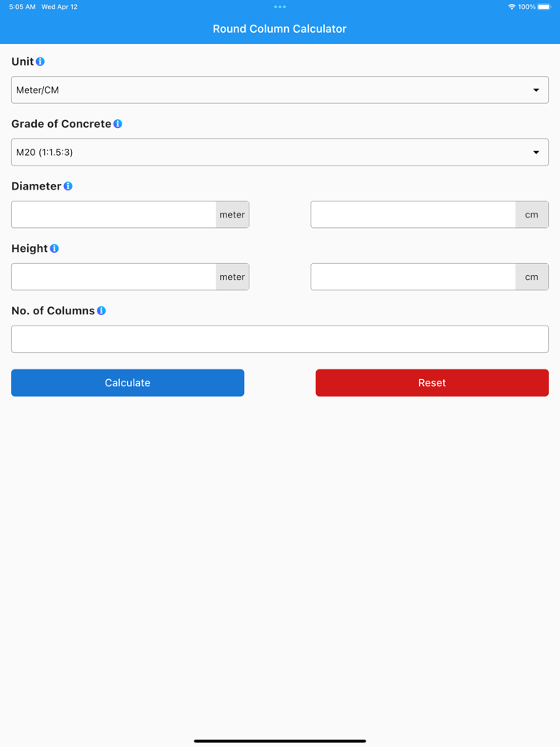Tap the multitasking dots at screen top
Viewport: 560px width, 747px height.
point(279,6)
